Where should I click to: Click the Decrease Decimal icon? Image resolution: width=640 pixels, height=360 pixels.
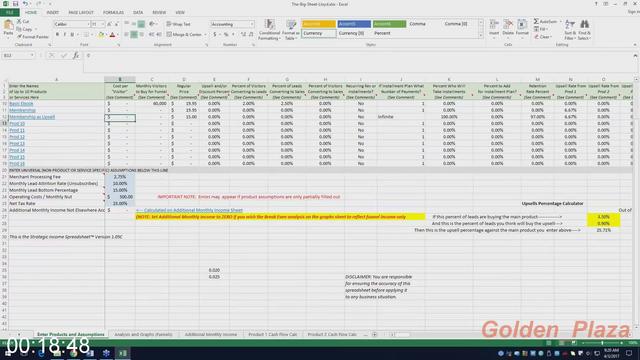point(251,35)
